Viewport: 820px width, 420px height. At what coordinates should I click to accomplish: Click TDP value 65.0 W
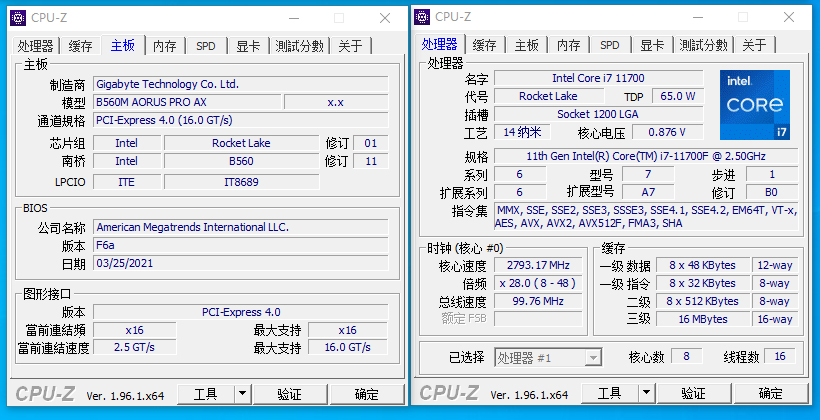click(678, 96)
